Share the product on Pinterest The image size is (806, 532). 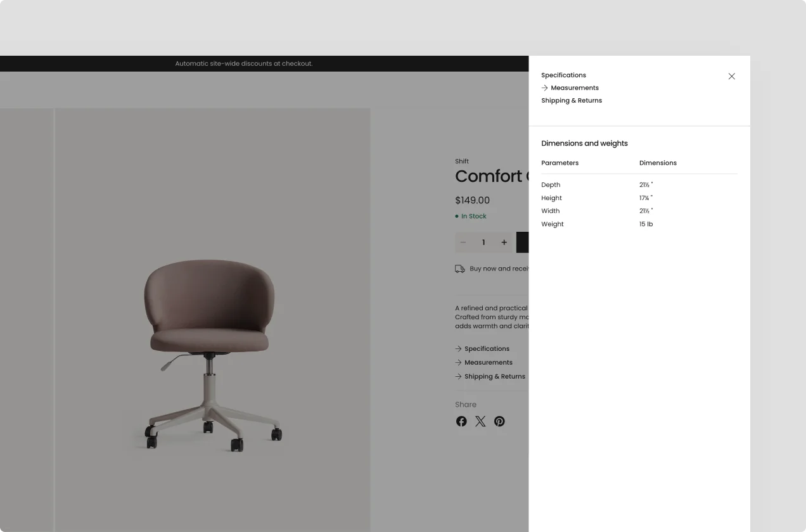499,421
